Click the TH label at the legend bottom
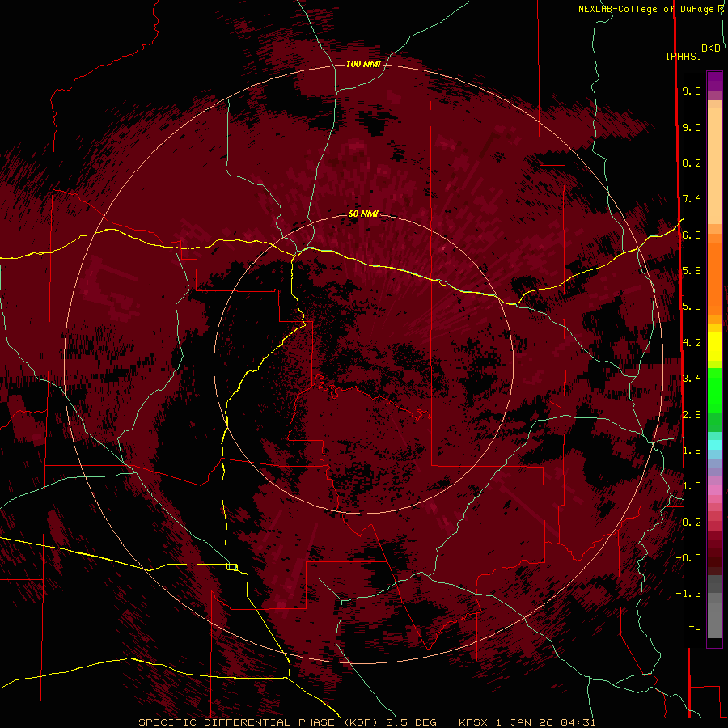 tap(695, 630)
